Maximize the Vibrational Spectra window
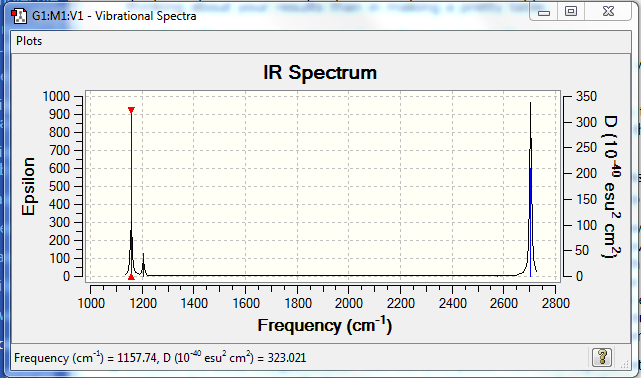Viewport: 641px width, 378px height. tap(571, 11)
